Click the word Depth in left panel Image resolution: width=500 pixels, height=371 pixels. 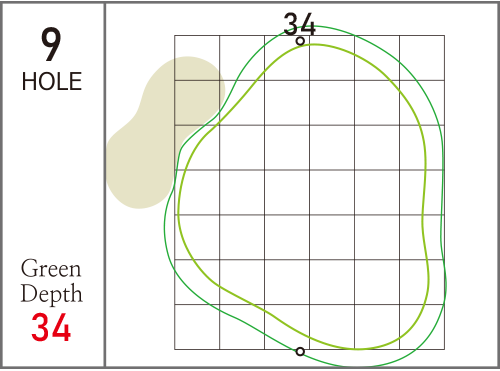tap(51, 294)
